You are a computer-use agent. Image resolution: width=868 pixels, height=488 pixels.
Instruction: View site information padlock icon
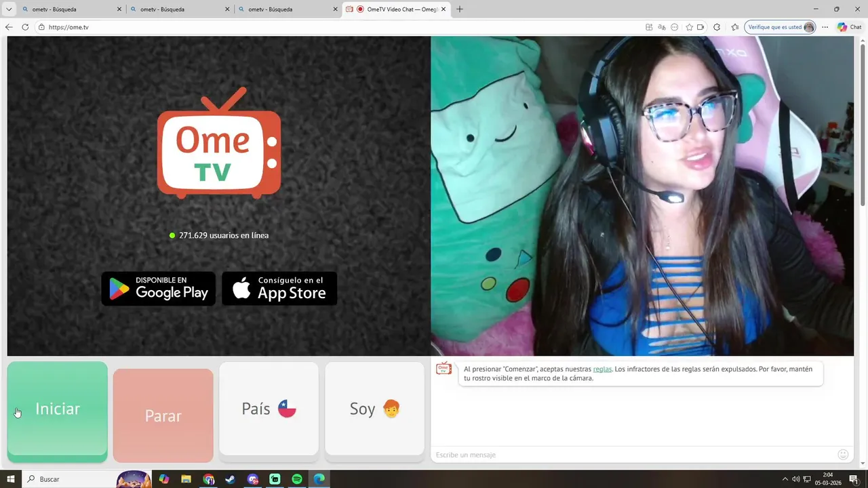tap(41, 27)
